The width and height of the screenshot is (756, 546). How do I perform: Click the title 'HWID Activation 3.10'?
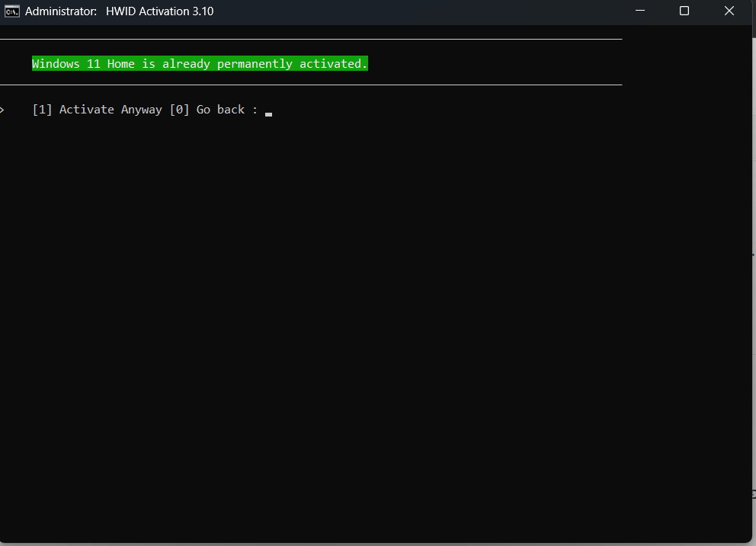click(x=159, y=11)
